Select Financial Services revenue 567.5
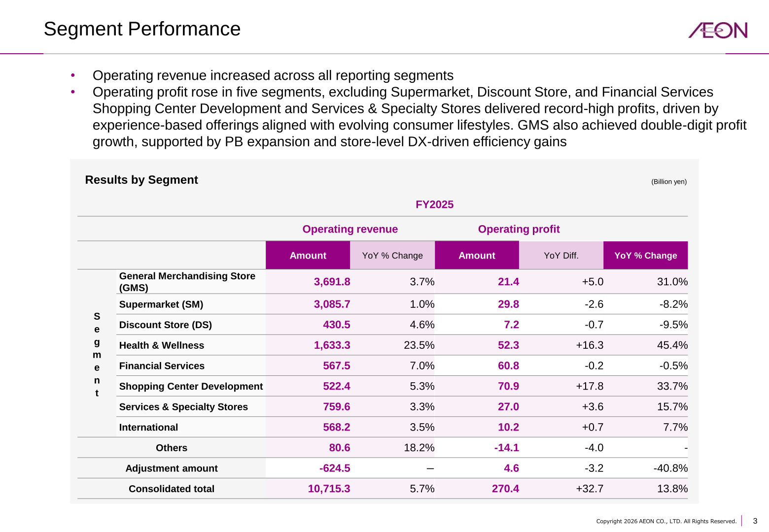Image resolution: width=769 pixels, height=532 pixels. 337,366
